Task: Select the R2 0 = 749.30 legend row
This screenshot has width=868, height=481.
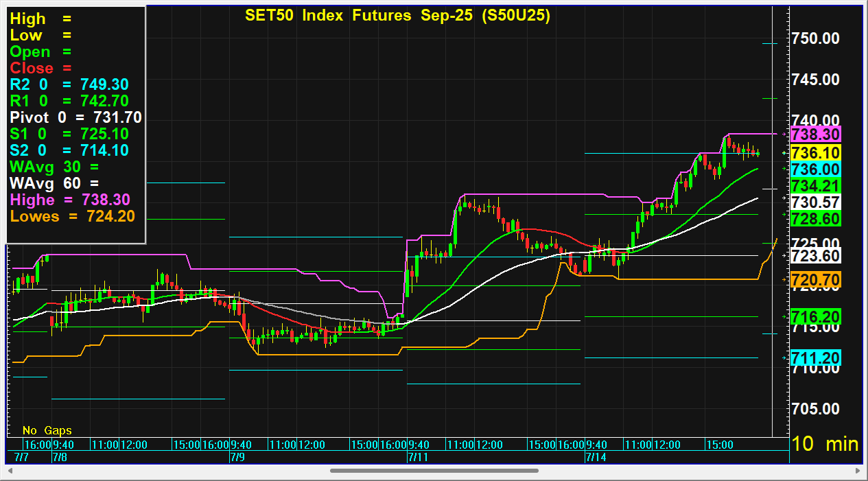Action: click(x=69, y=84)
